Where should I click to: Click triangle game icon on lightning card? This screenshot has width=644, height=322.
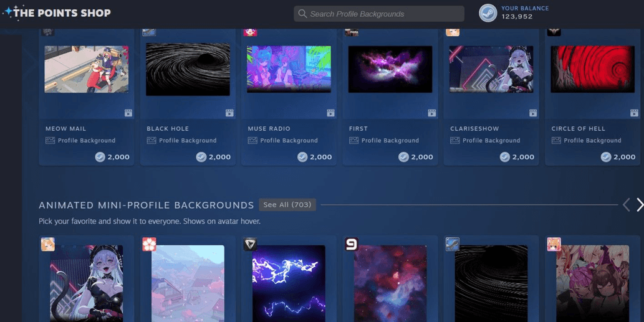(250, 244)
